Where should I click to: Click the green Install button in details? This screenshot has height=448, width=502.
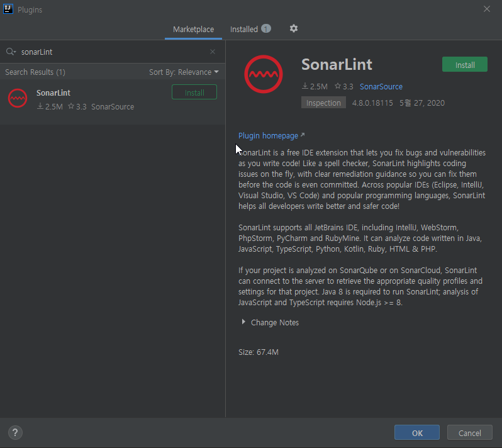[x=464, y=65]
